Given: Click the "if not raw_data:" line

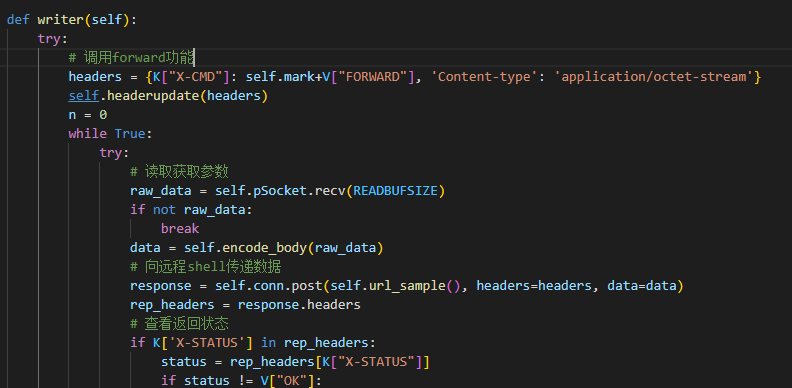Looking at the screenshot, I should click(x=191, y=210).
